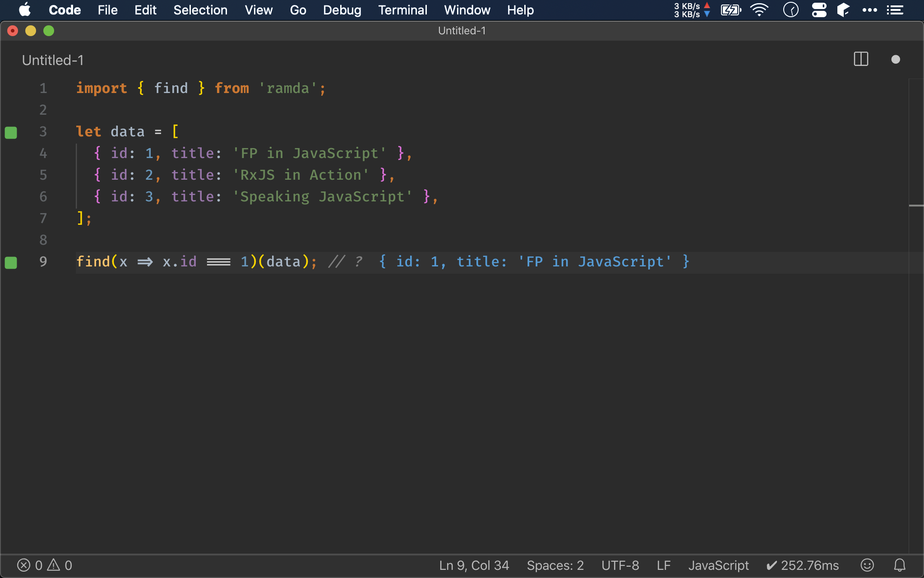The height and width of the screenshot is (578, 924).
Task: Click the line and column indicator
Action: (472, 565)
